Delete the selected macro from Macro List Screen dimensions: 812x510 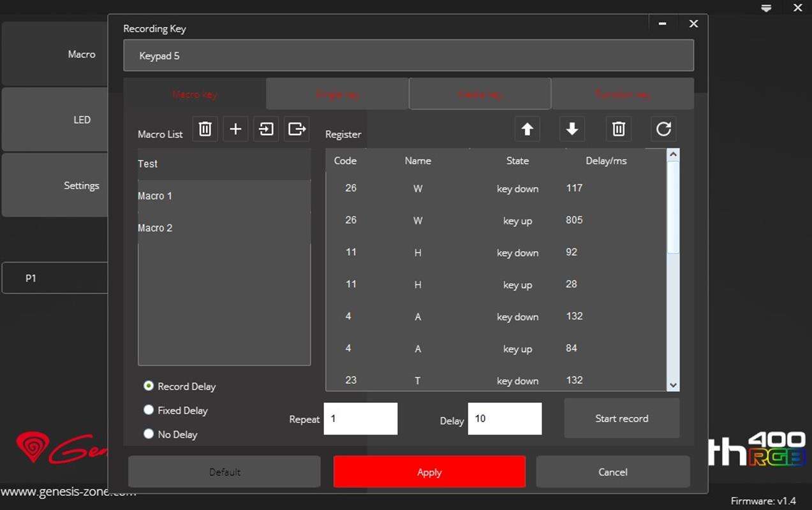click(x=205, y=129)
